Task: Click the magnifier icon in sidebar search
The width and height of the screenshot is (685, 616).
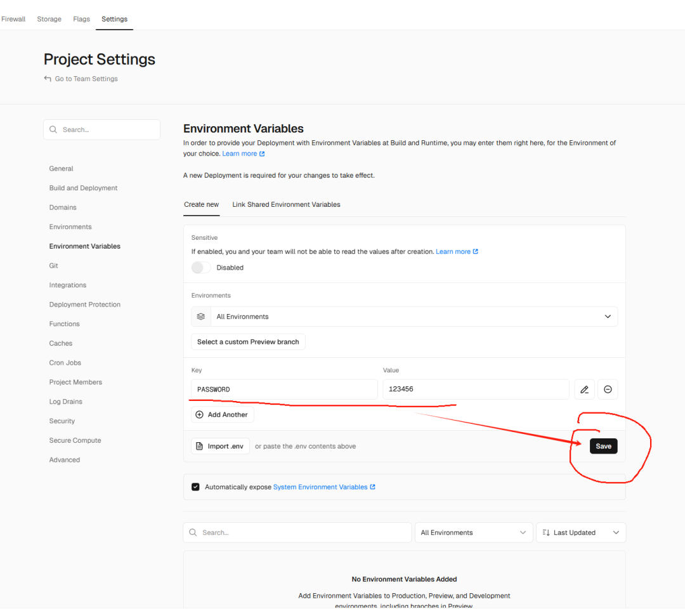Action: coord(53,130)
